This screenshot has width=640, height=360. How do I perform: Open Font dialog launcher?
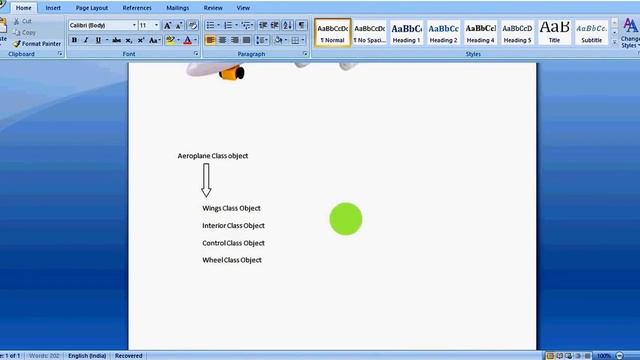tap(196, 54)
